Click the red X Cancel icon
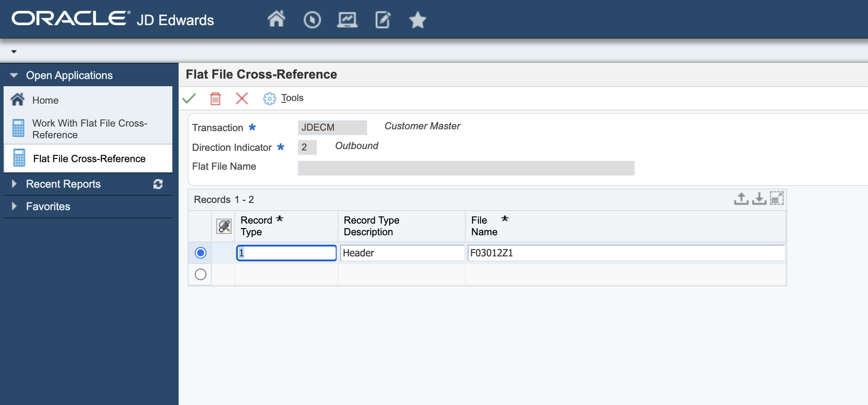 point(242,98)
